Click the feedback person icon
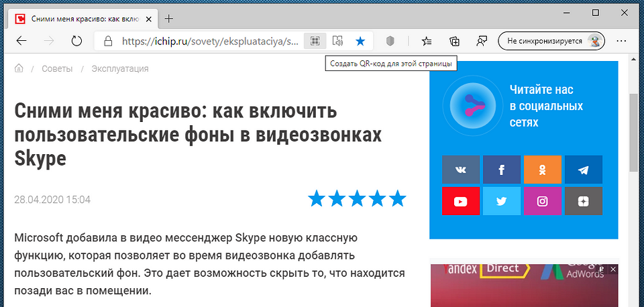 tap(482, 41)
